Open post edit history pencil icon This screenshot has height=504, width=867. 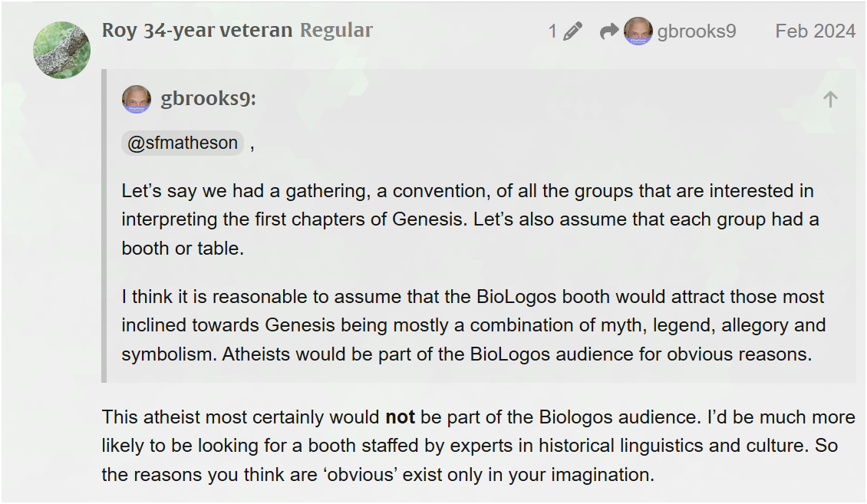pos(572,31)
